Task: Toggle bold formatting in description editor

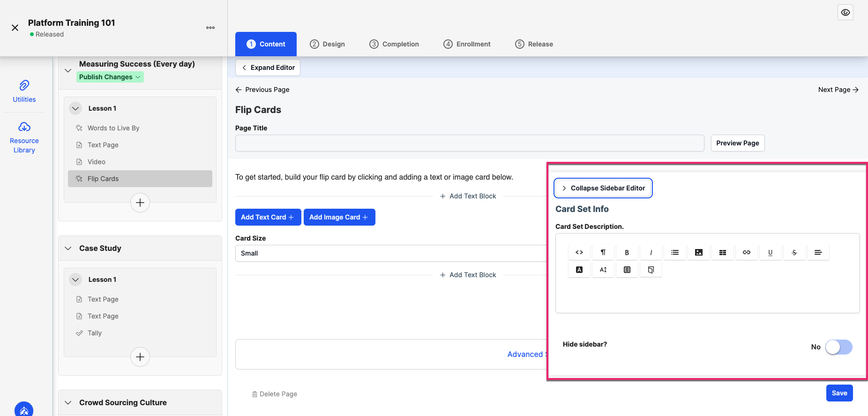Action: [x=627, y=252]
